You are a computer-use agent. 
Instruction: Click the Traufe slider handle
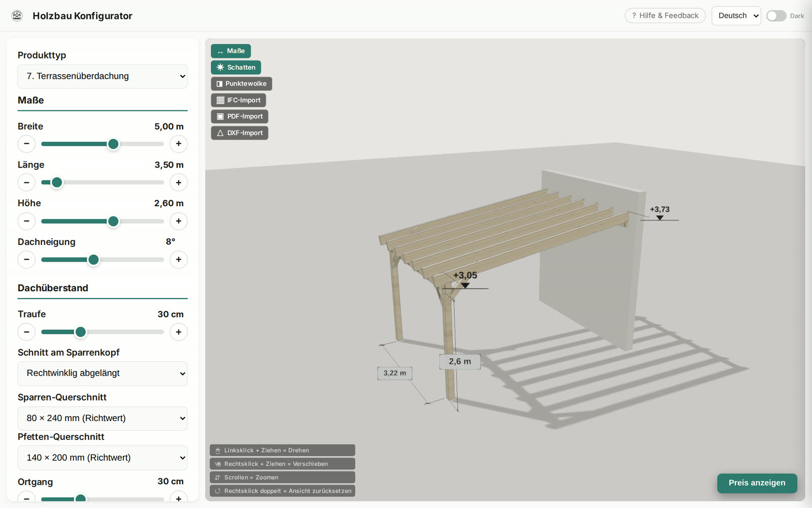tap(80, 332)
